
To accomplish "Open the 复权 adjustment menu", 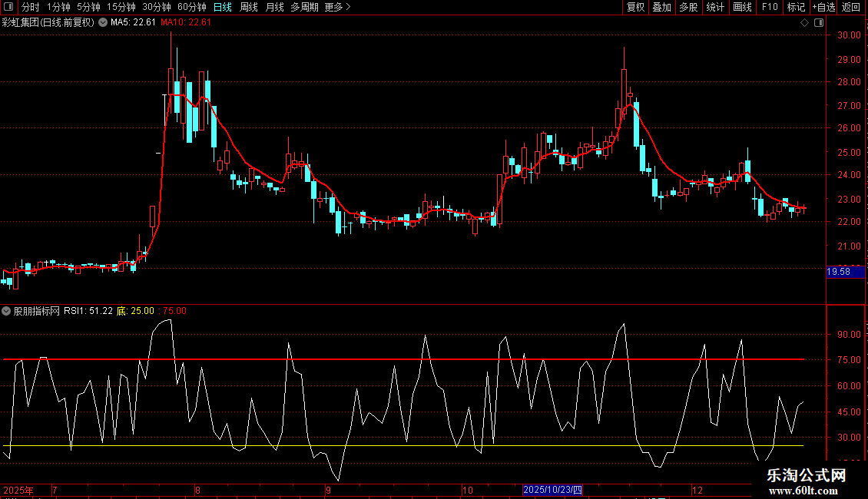I will pyautogui.click(x=635, y=7).
